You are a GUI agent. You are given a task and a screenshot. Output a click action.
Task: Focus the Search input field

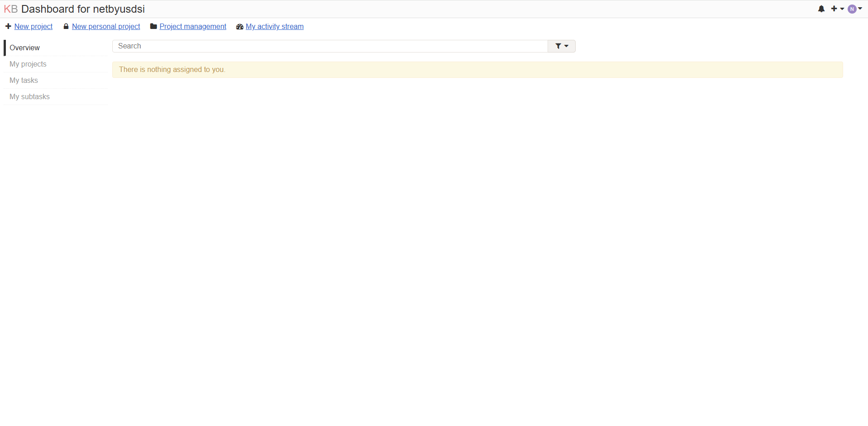point(330,46)
